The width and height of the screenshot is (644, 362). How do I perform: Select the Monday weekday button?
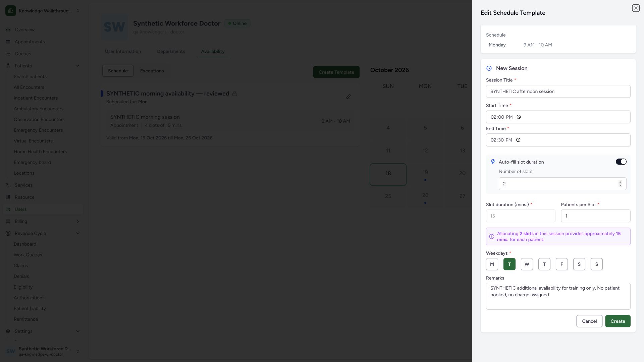coord(492,264)
